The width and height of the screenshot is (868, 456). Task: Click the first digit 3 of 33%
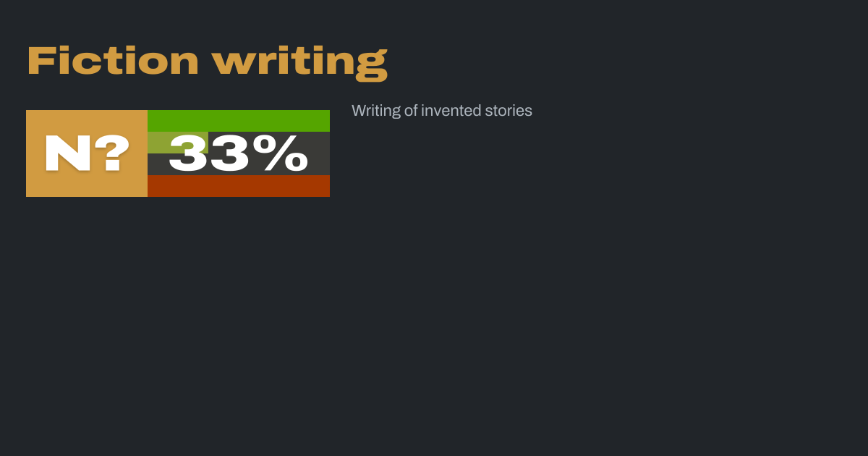[x=188, y=153]
